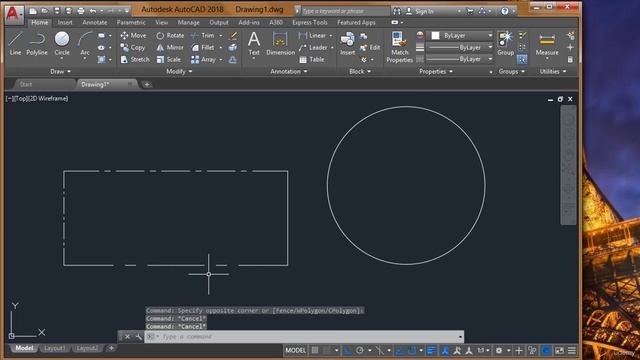This screenshot has width=640, height=360.
Task: Open the Manage ribbon tab
Action: pos(189,22)
